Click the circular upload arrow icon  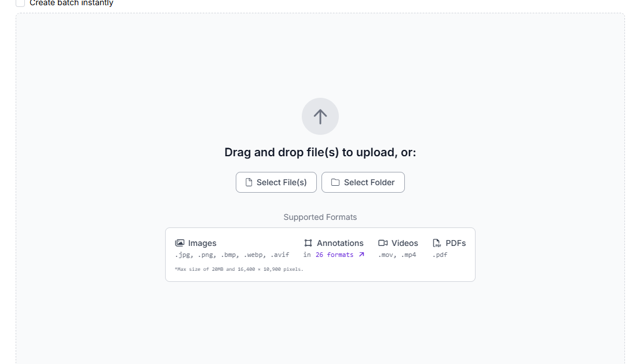[320, 116]
